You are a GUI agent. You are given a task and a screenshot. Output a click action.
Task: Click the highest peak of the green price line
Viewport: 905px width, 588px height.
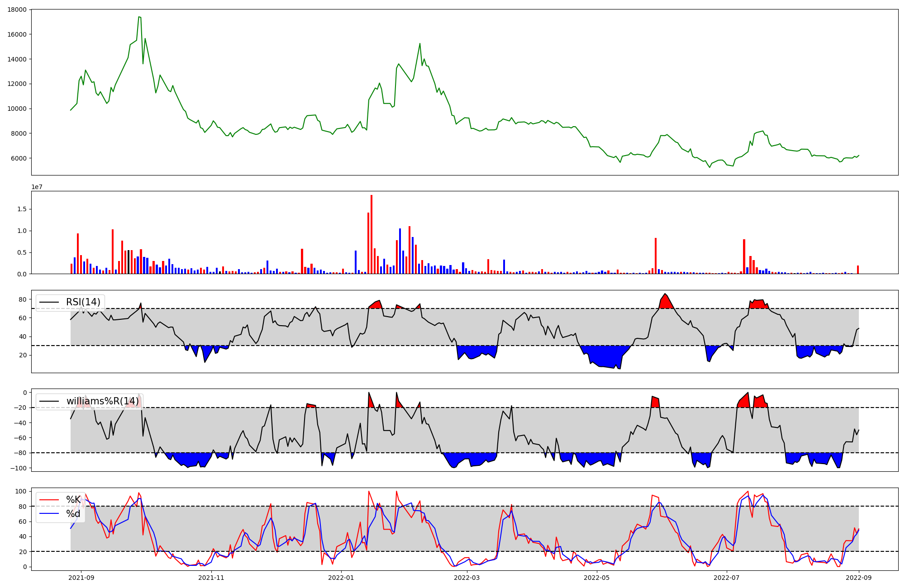click(139, 17)
